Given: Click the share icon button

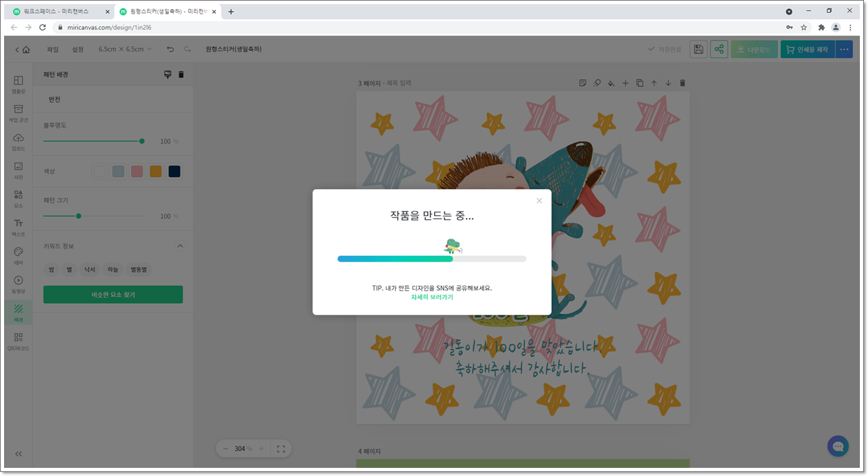Looking at the screenshot, I should tap(719, 49).
